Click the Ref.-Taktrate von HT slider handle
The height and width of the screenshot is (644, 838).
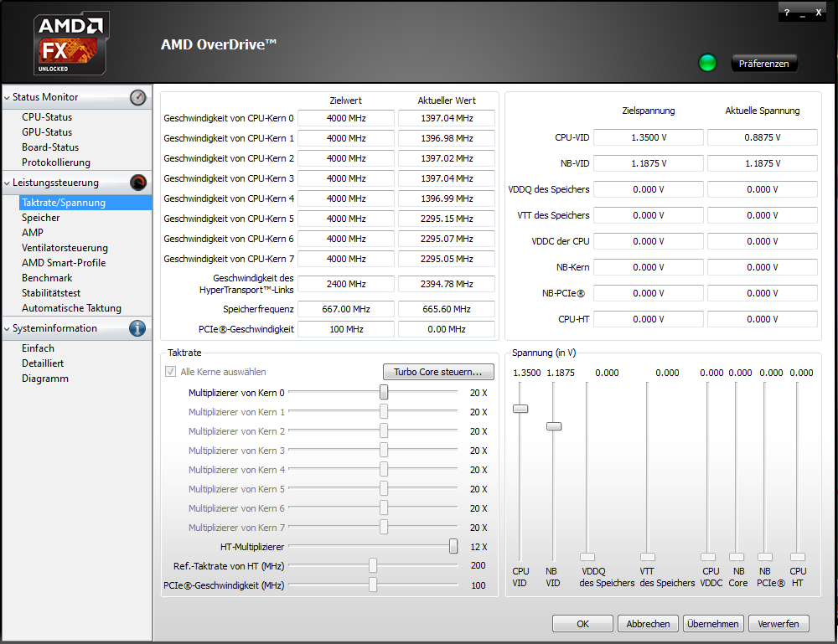click(x=373, y=565)
